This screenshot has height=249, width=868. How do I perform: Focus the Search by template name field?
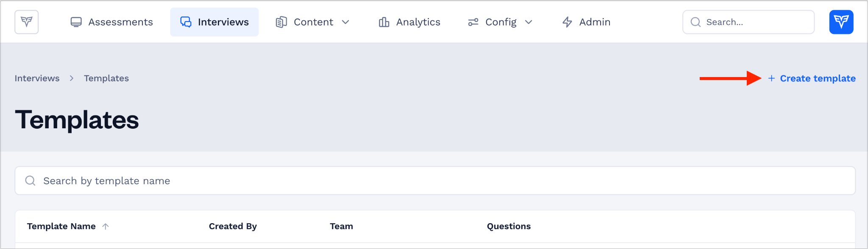[x=435, y=181]
